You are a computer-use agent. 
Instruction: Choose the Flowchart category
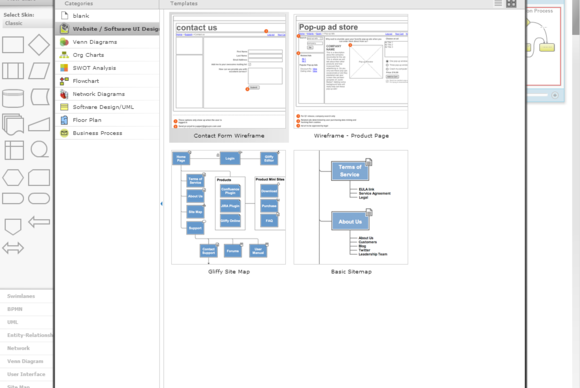[107, 81]
